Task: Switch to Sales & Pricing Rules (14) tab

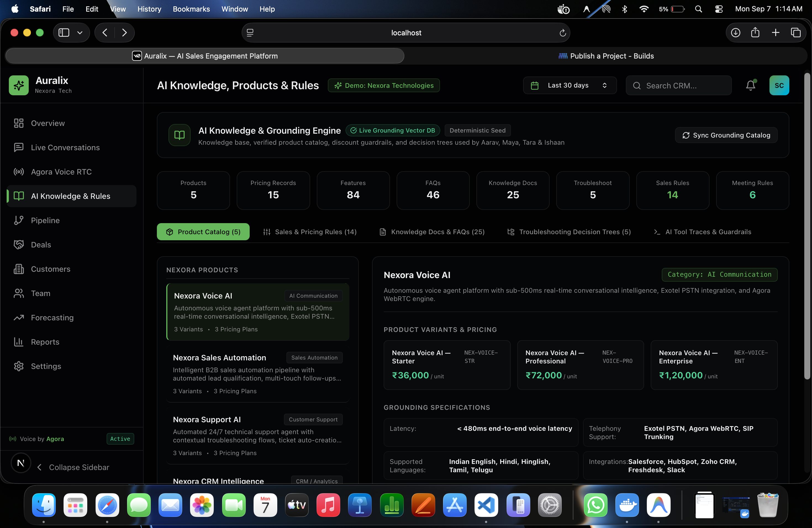Action: 310,232
